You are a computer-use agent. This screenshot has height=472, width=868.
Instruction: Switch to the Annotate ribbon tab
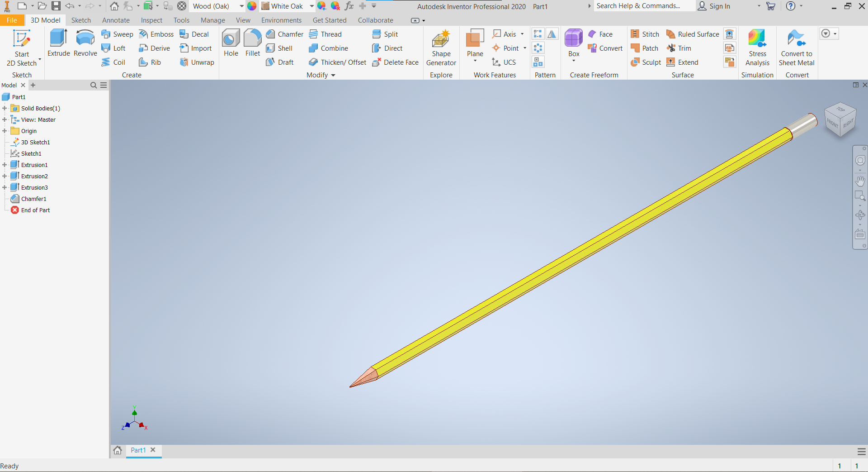tap(116, 20)
